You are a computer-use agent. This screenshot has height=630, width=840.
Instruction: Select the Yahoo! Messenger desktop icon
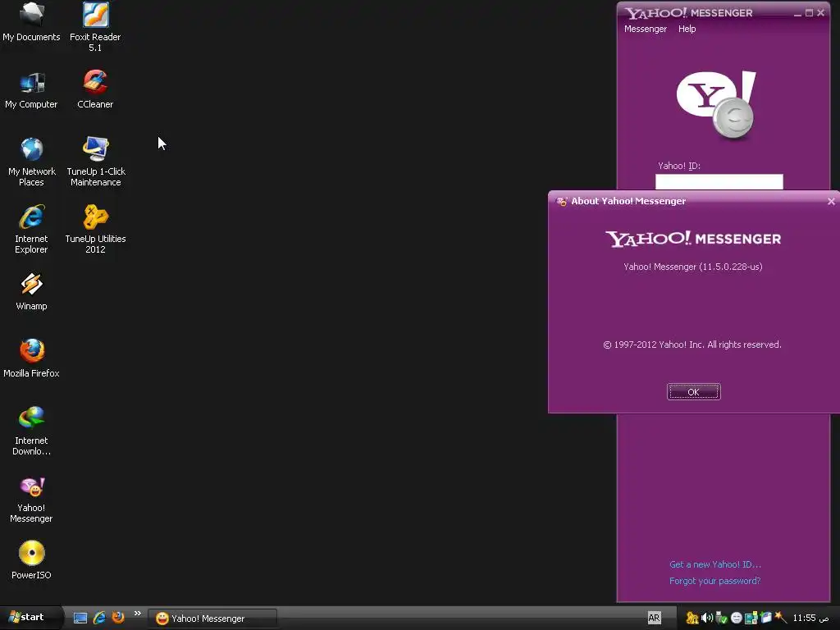[x=31, y=500]
